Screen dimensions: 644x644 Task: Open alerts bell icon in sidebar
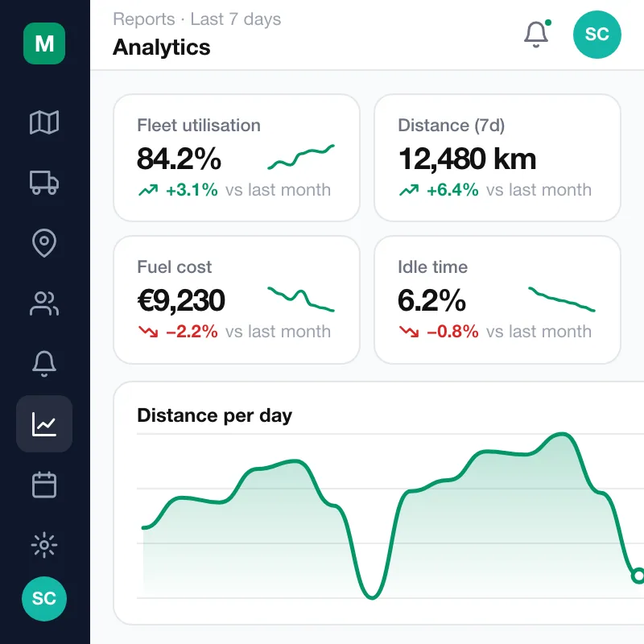click(x=44, y=364)
